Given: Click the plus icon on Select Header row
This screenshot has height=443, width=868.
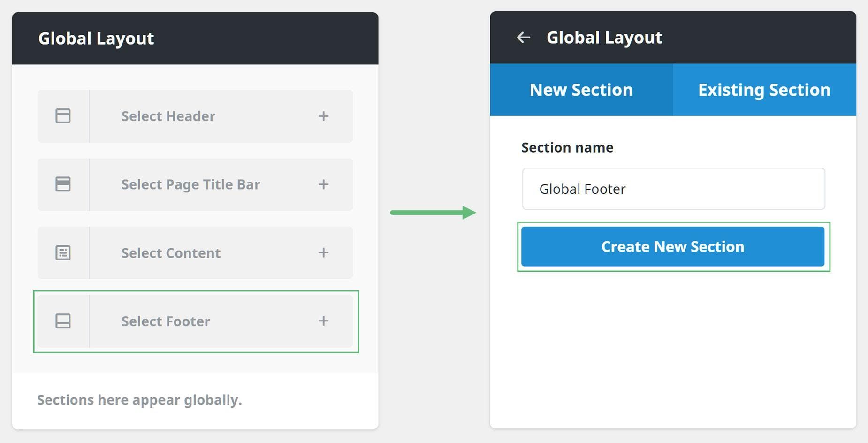Looking at the screenshot, I should click(x=323, y=116).
